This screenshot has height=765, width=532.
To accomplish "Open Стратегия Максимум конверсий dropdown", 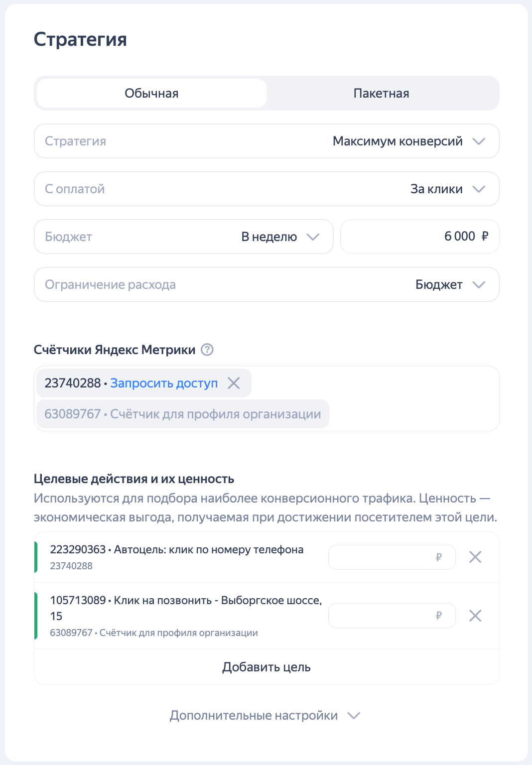I will tap(266, 141).
